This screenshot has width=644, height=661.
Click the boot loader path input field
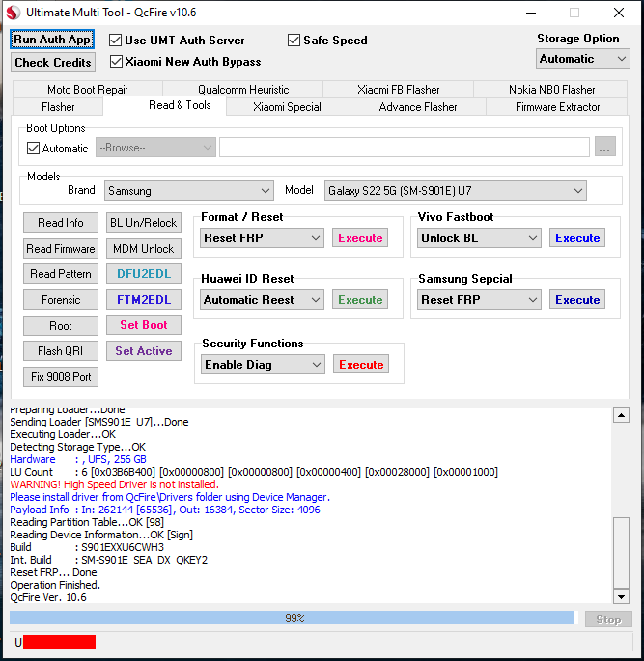pyautogui.click(x=405, y=147)
